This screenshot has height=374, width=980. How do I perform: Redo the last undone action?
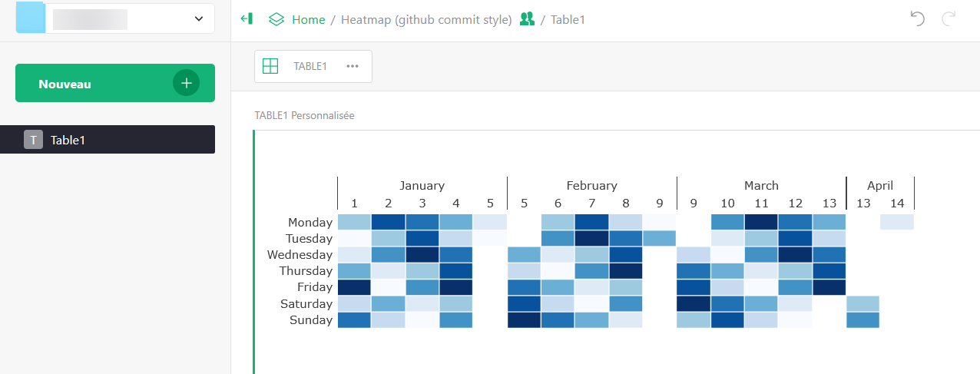click(949, 19)
